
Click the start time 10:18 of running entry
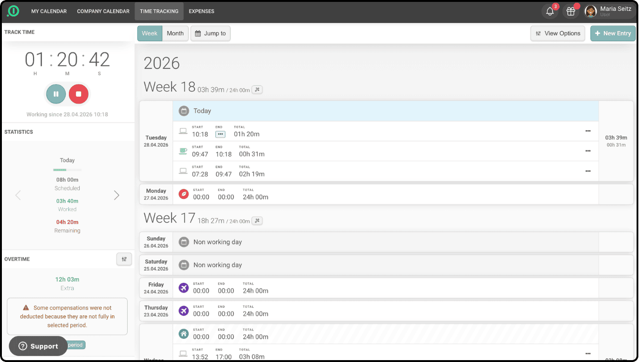pyautogui.click(x=200, y=134)
